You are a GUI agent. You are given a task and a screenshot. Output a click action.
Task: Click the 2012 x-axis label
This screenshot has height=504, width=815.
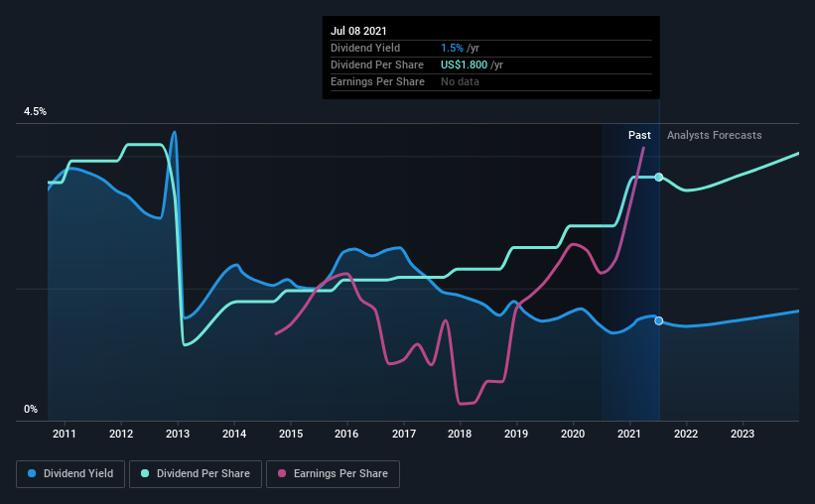tap(121, 434)
